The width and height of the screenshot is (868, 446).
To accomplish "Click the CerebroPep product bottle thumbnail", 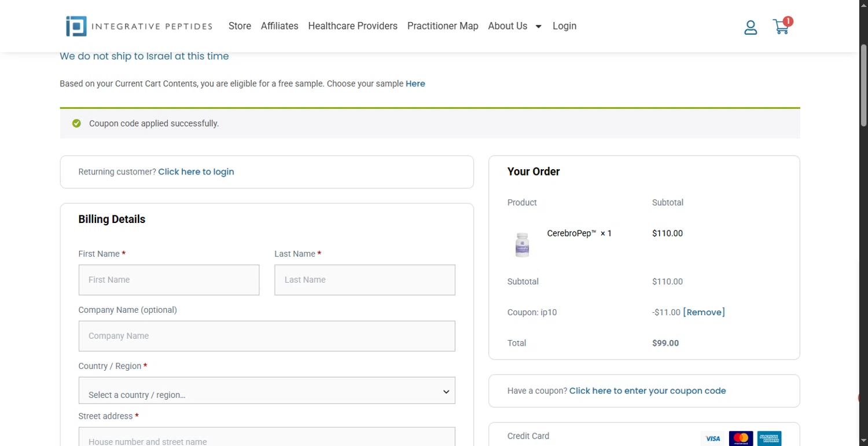I will click(x=522, y=244).
